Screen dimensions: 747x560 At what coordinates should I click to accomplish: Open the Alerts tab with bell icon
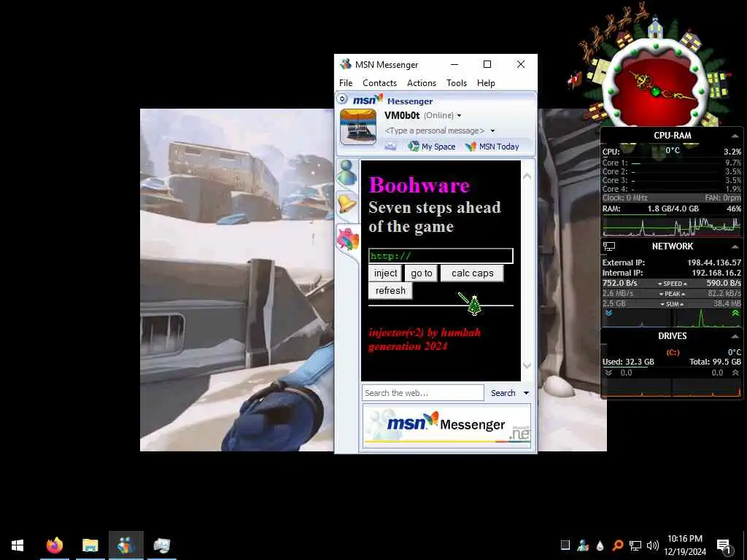click(347, 204)
